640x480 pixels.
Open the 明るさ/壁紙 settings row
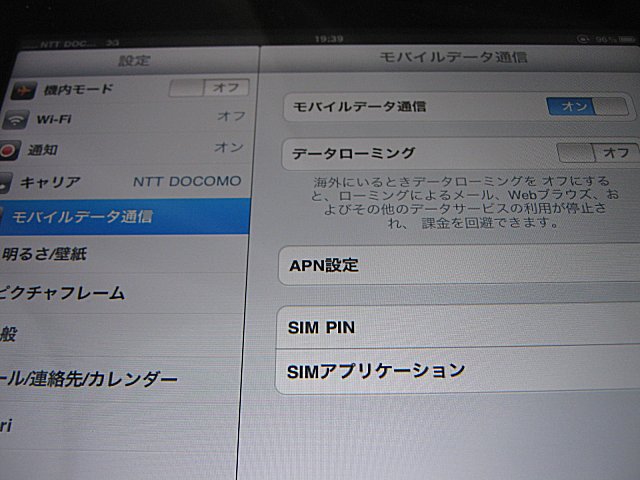[123, 254]
